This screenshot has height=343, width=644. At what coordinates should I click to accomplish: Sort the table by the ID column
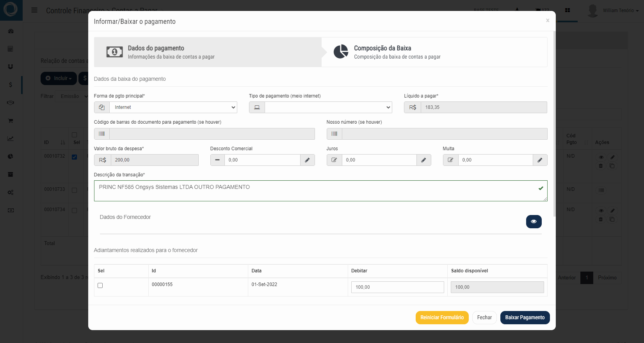pos(54,142)
